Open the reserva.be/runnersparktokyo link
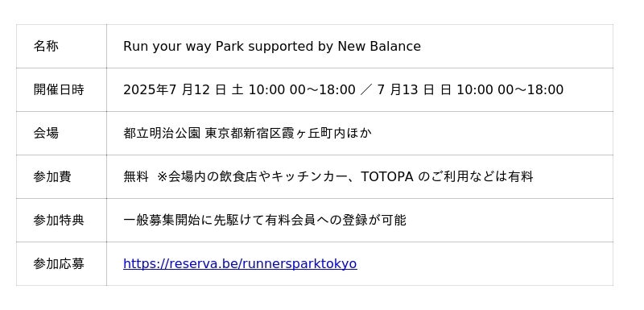644x310 pixels. (x=240, y=263)
